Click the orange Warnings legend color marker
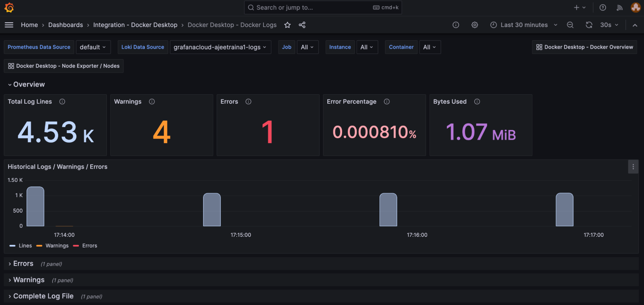 [39, 245]
